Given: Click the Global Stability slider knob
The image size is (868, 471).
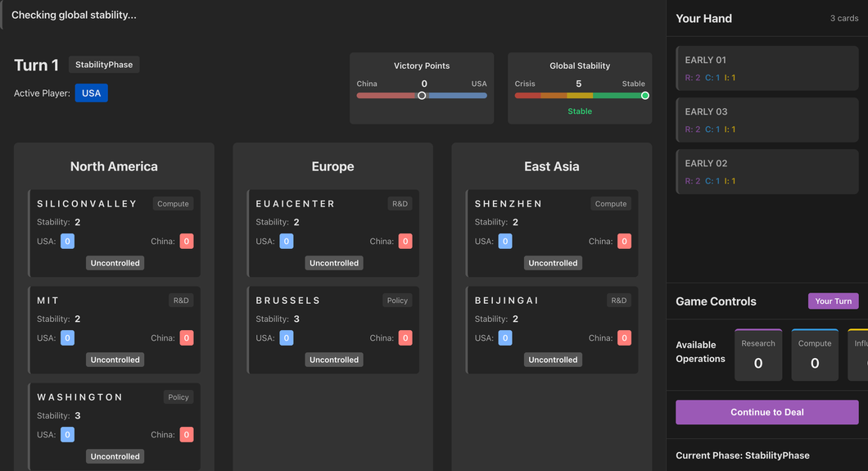Looking at the screenshot, I should 645,96.
